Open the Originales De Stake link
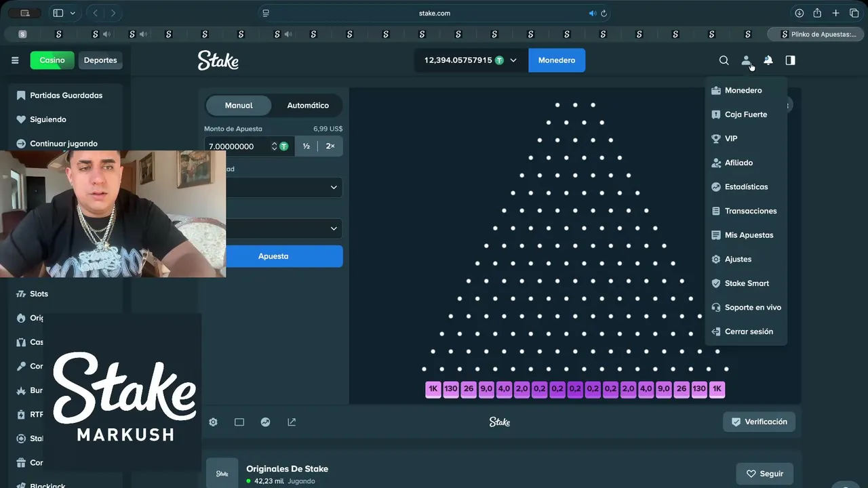The height and width of the screenshot is (488, 868). pos(287,469)
